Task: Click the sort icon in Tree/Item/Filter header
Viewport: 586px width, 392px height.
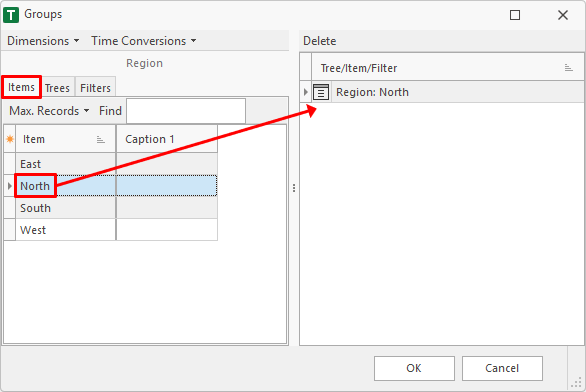Action: click(x=568, y=68)
